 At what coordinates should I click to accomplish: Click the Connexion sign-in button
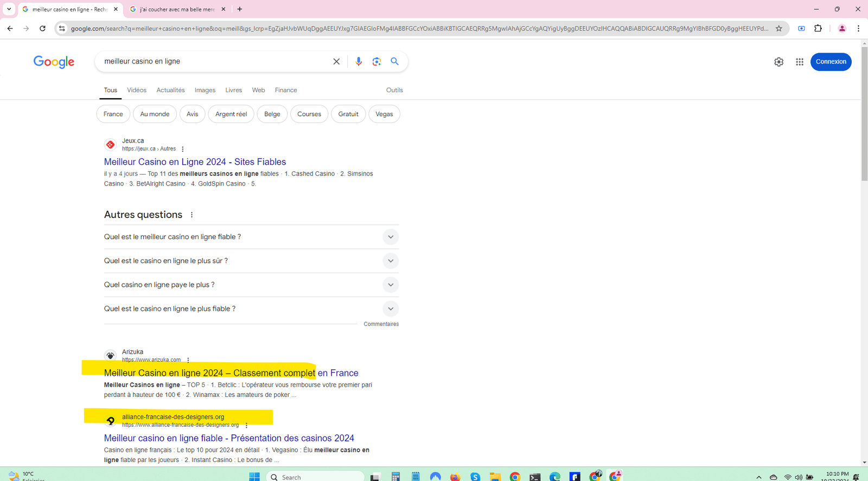(x=831, y=62)
